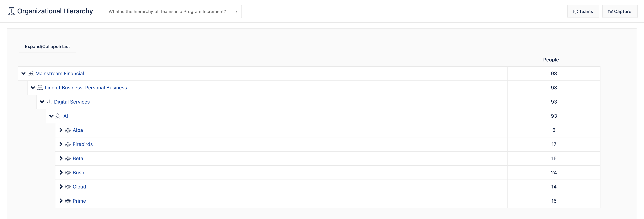The height and width of the screenshot is (219, 644).
Task: Click people count 14 for Cloud
Action: coord(554,187)
